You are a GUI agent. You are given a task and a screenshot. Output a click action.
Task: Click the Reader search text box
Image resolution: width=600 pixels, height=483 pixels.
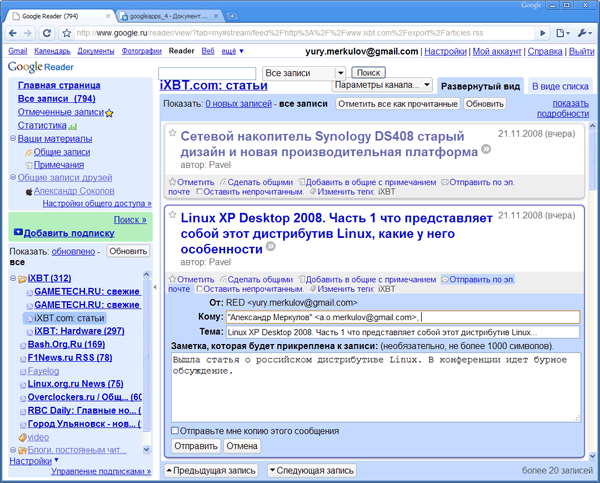point(207,73)
